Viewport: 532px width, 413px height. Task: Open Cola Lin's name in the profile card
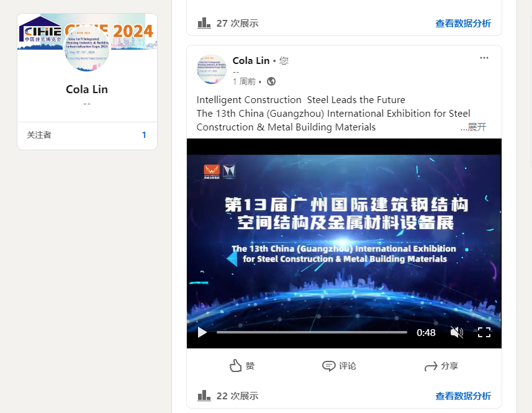click(x=87, y=89)
